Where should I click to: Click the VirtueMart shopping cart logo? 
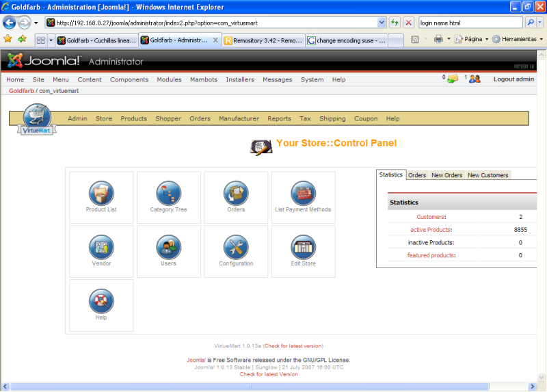37,119
